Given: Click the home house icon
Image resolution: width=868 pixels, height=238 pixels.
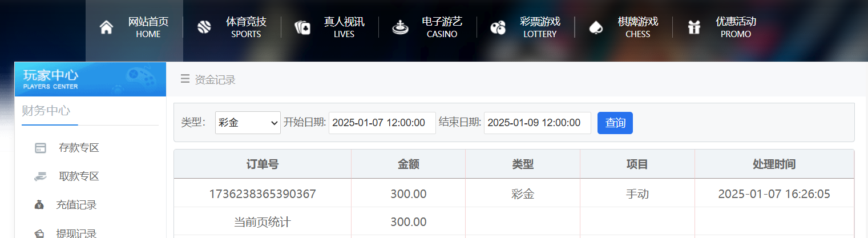Looking at the screenshot, I should click(x=106, y=27).
